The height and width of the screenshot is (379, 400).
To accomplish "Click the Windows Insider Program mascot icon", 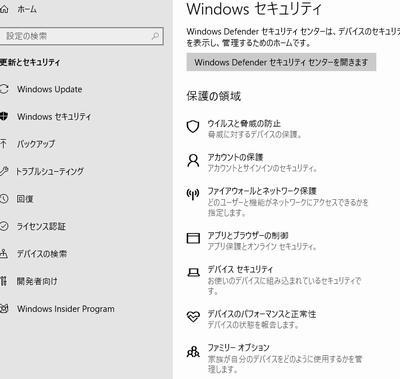I will pyautogui.click(x=4, y=308).
